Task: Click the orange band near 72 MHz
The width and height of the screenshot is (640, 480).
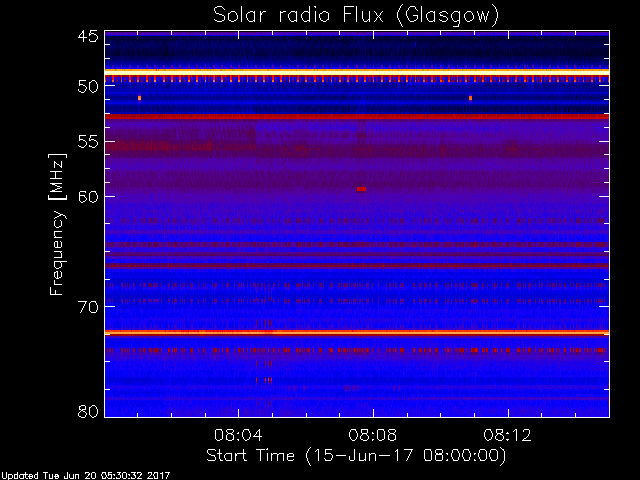Action: [x=357, y=333]
